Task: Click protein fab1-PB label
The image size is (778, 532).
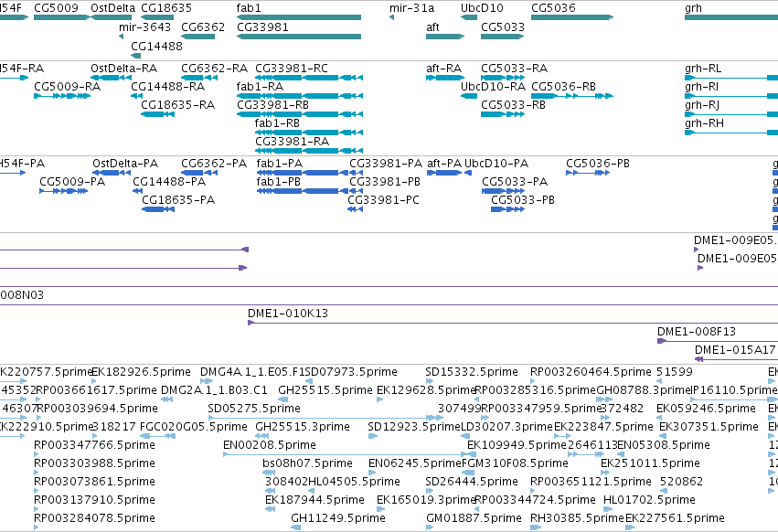Action: coord(278,182)
